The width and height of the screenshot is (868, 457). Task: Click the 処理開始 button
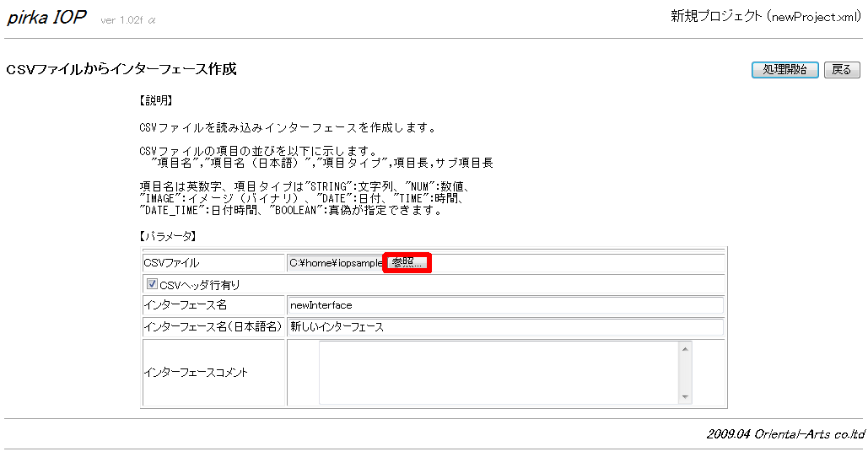[x=784, y=70]
